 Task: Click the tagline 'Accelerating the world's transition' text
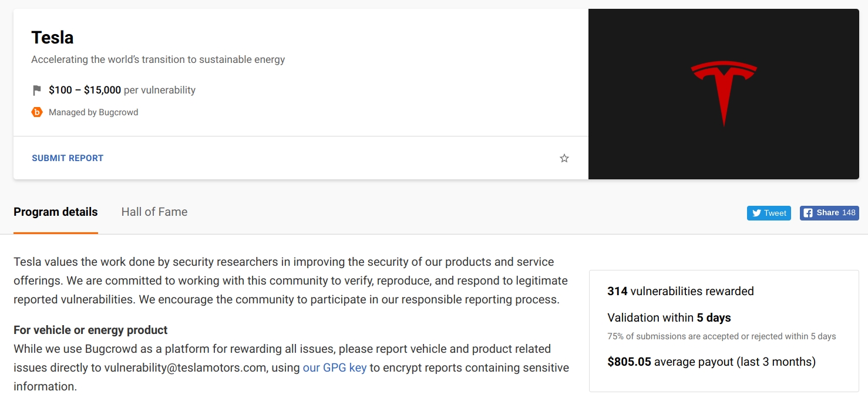coord(158,59)
